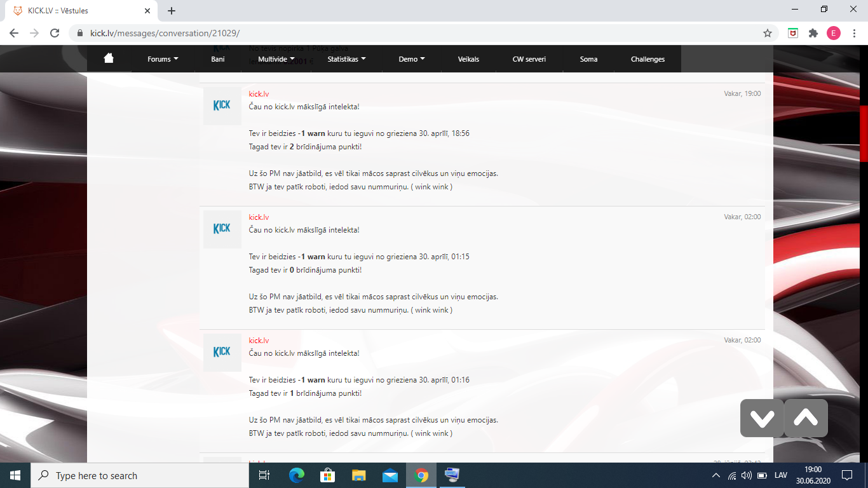
Task: Click the address bar URL field
Action: pyautogui.click(x=419, y=33)
